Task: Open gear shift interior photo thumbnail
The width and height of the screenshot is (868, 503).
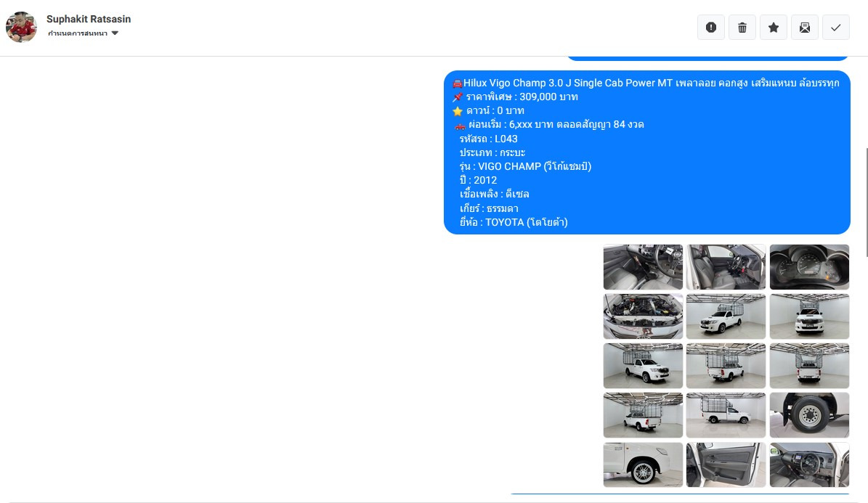Action: [643, 266]
